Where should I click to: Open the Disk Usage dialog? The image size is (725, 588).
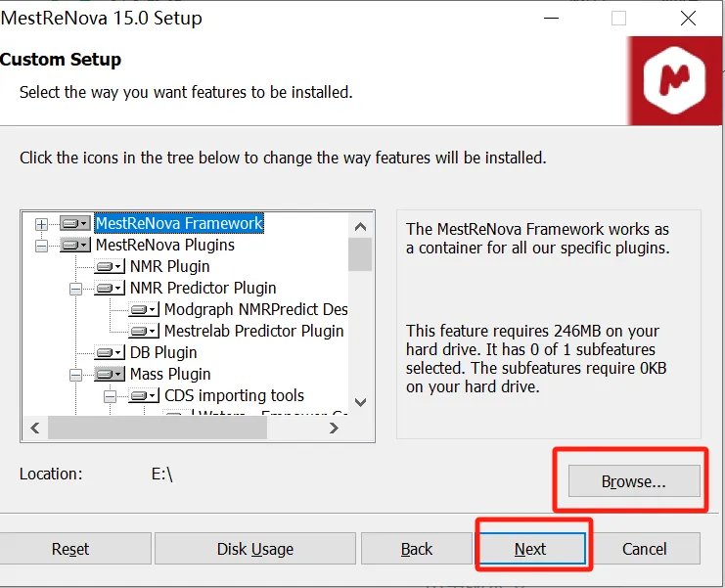click(255, 549)
